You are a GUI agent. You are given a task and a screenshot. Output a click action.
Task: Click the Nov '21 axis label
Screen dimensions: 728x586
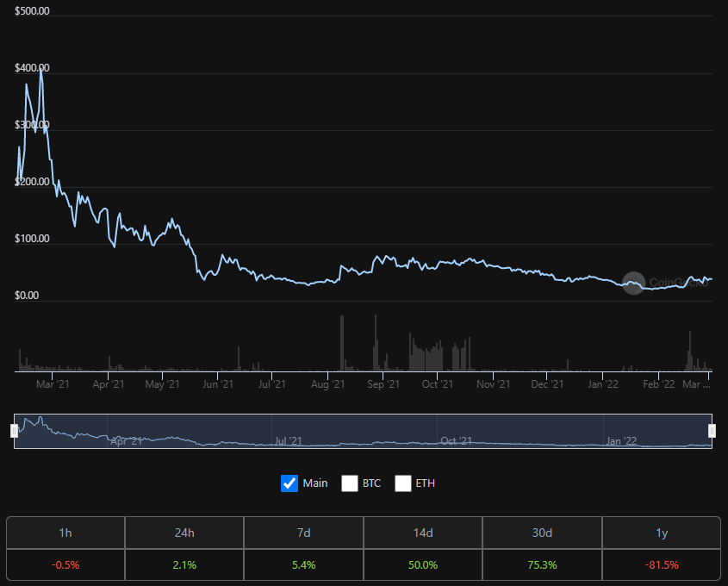[x=493, y=384]
